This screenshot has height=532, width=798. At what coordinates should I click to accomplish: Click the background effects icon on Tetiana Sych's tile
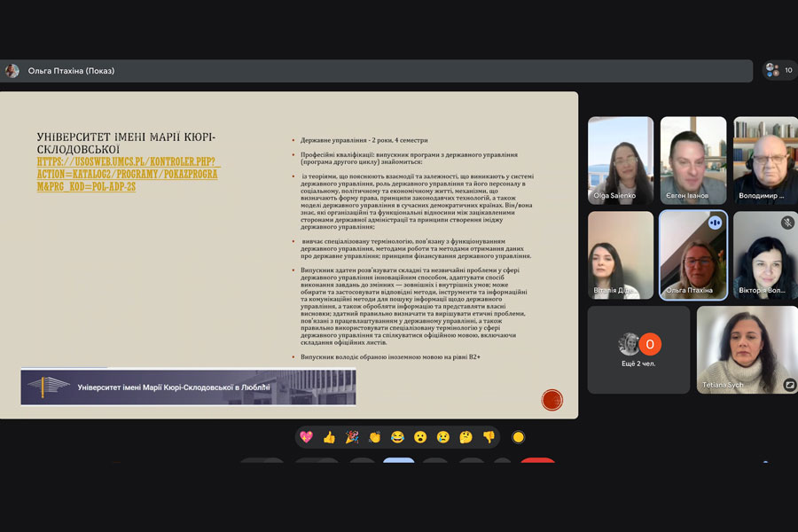[789, 385]
